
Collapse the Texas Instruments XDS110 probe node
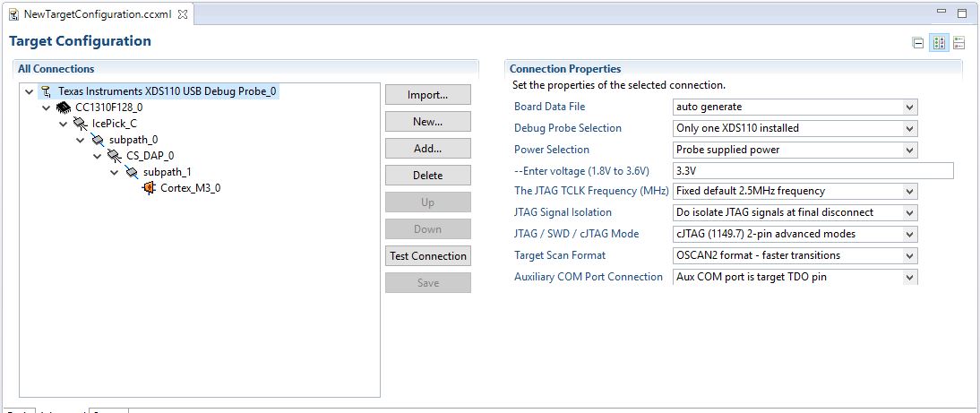pyautogui.click(x=30, y=91)
